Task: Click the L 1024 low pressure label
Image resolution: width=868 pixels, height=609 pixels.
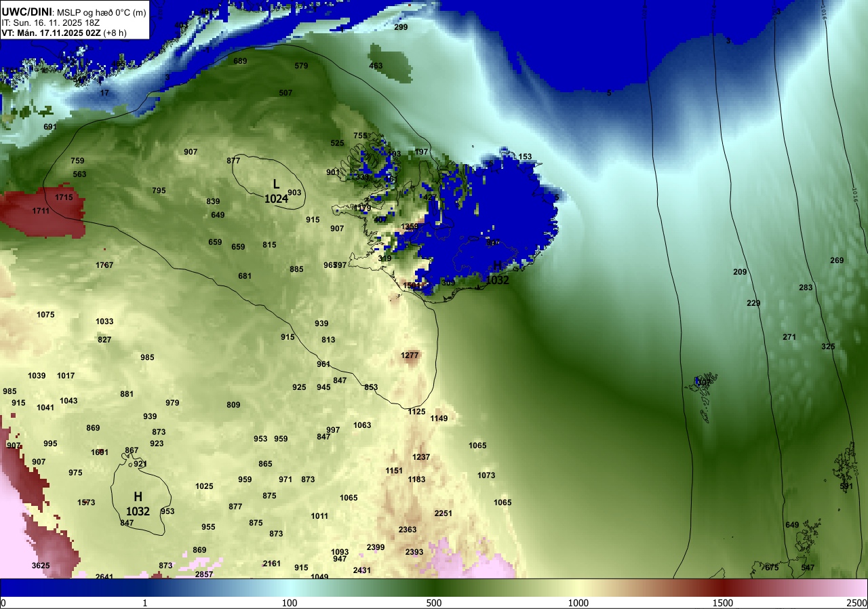Action: 276,191
